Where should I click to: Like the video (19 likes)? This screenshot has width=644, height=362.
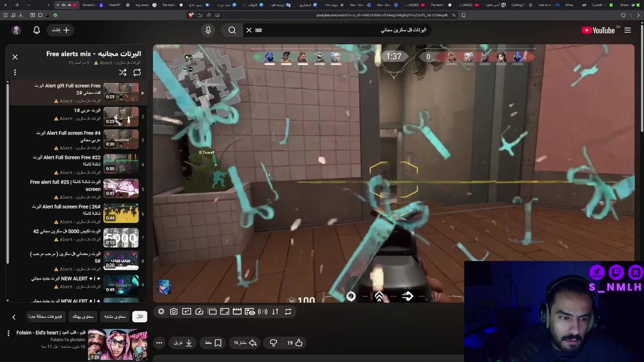[x=295, y=343]
